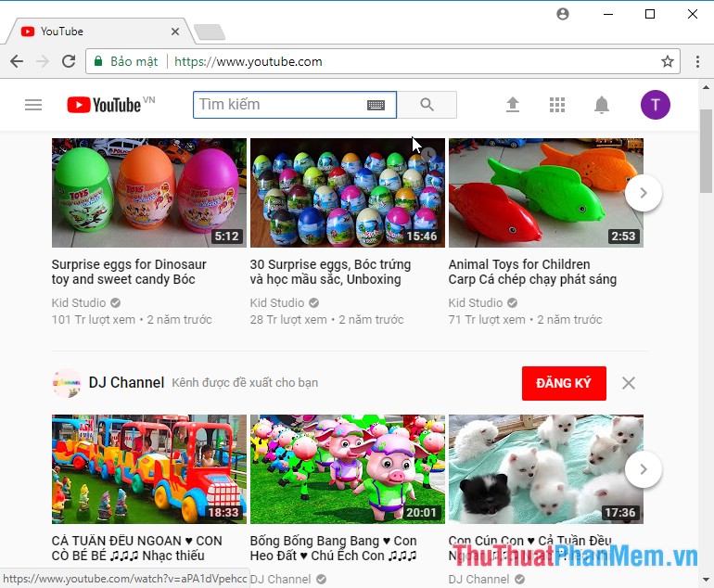Open title '30 Surprise eggs, Bóc trứng'
714x588 pixels.
[331, 272]
